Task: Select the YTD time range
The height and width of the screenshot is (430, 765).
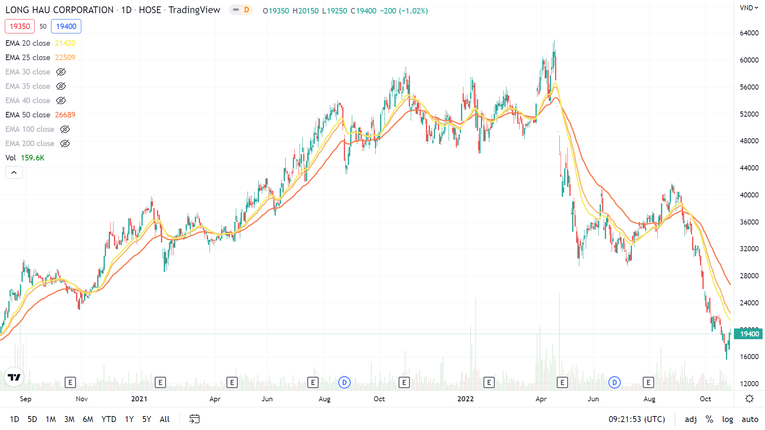Action: 108,419
